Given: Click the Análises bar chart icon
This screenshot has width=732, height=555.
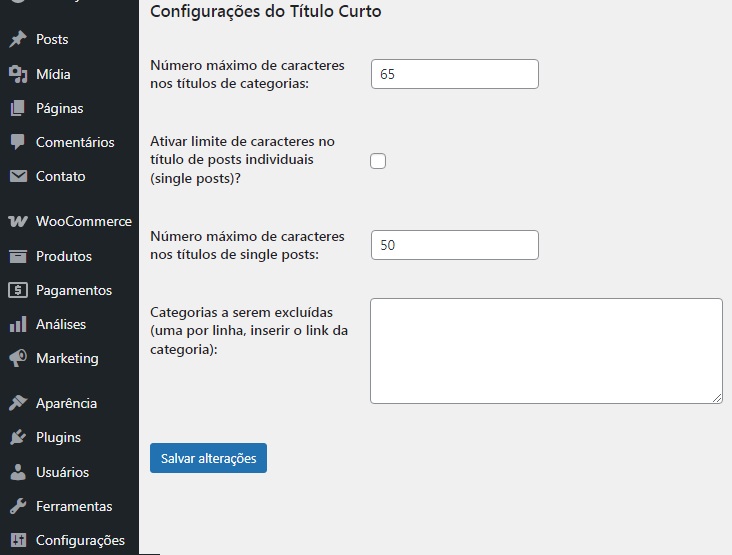Looking at the screenshot, I should click(18, 324).
